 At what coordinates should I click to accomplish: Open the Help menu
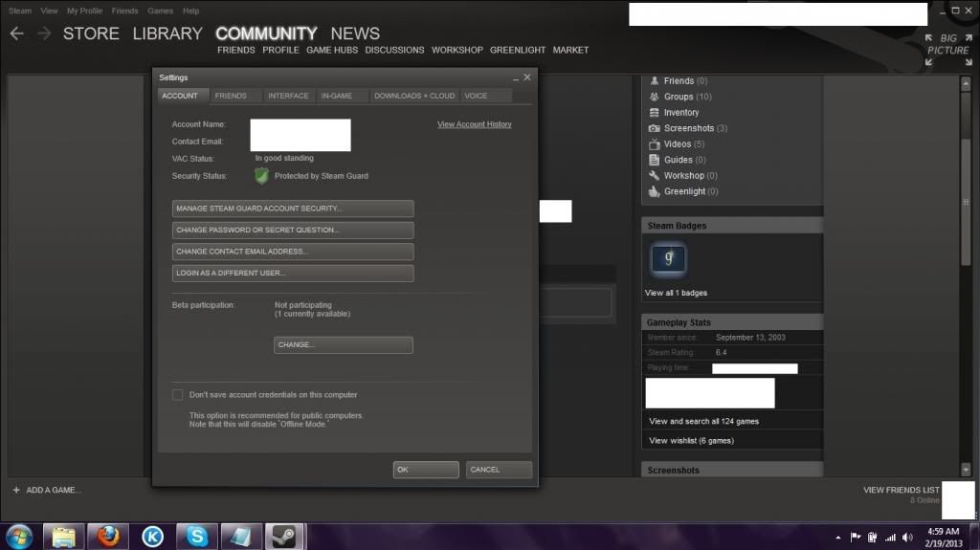point(190,11)
